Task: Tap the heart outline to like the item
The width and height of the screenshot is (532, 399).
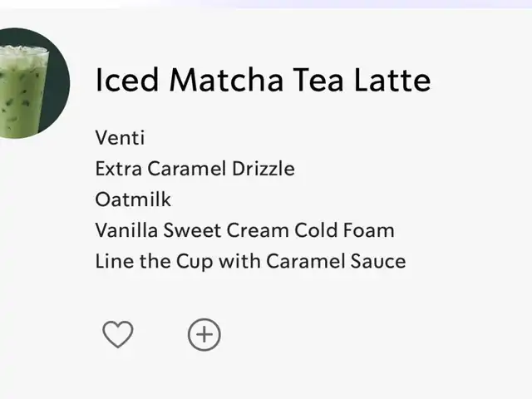Action: click(x=118, y=334)
